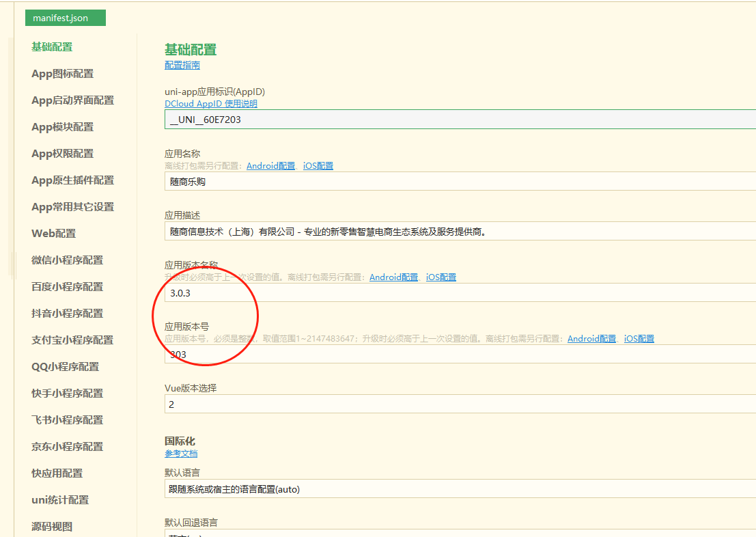Select 基础配置 in the sidebar
Screen dimensions: 756x537
(x=52, y=47)
